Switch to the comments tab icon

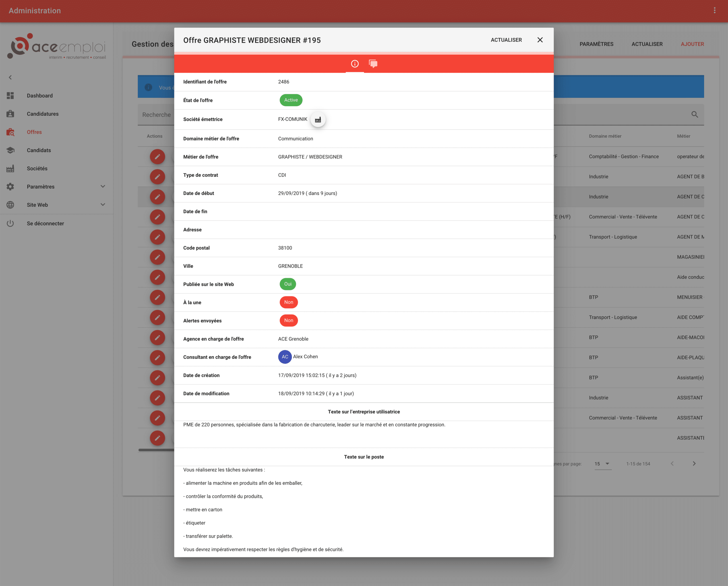(x=373, y=64)
